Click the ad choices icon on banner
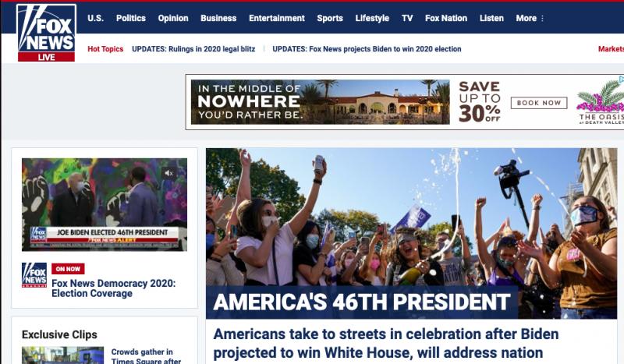This screenshot has height=364, width=624. click(x=621, y=80)
